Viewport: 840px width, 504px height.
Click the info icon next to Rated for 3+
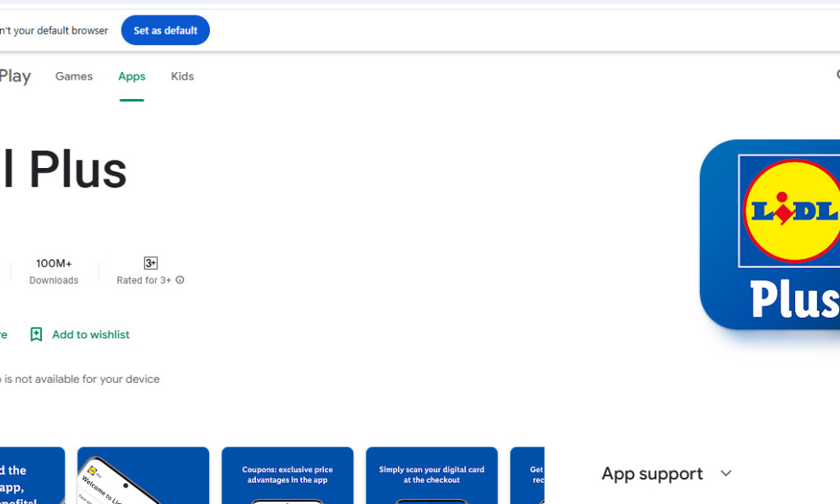tap(180, 280)
